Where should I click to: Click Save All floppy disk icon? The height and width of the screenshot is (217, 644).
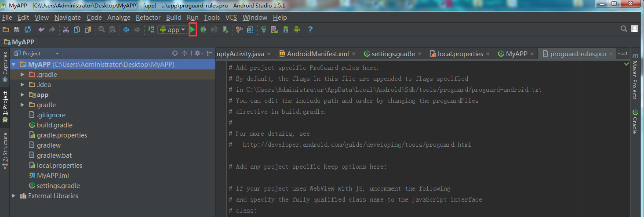(17, 29)
